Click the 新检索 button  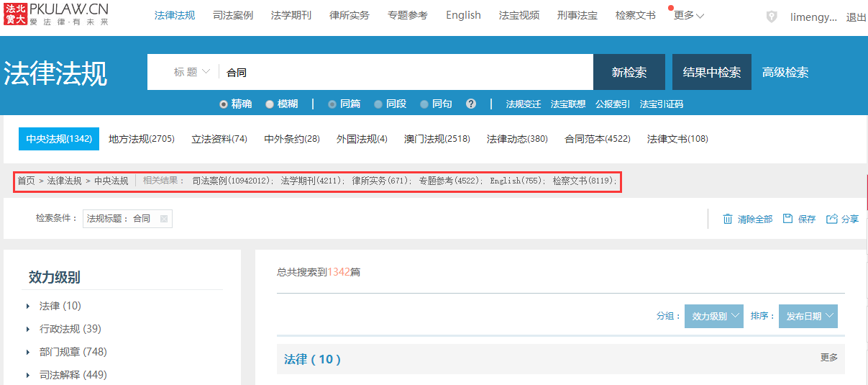click(629, 72)
